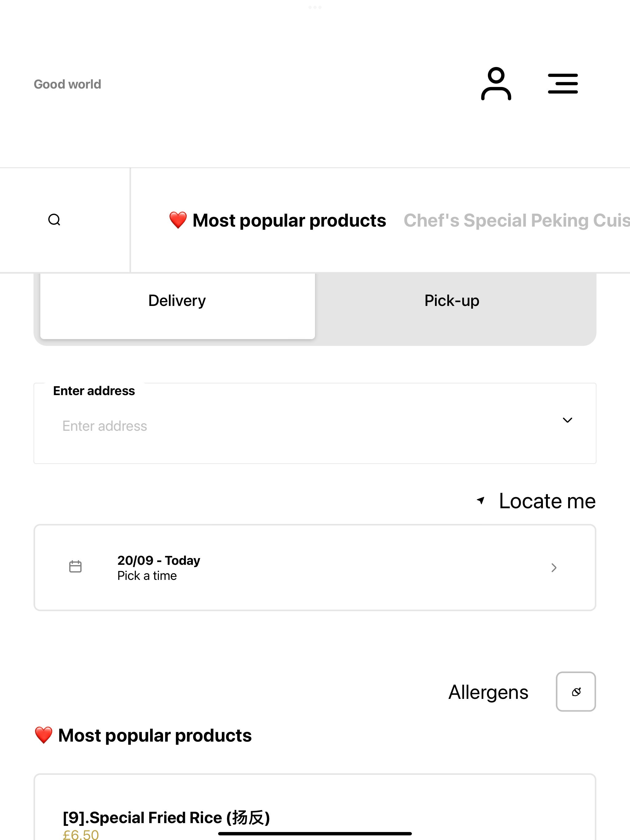Click the calendar icon
This screenshot has width=630, height=840.
click(75, 567)
